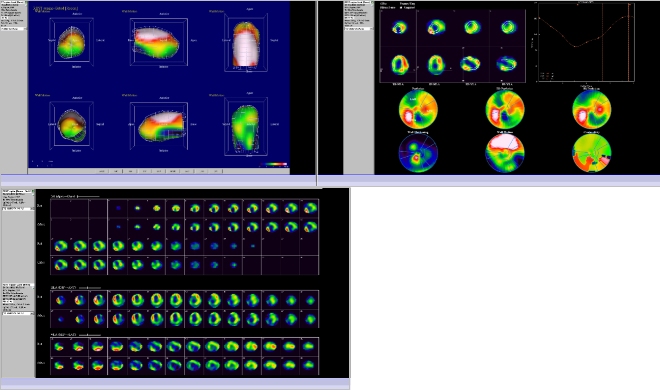Open the upper dropdown in the slice window's side panel
This screenshot has height=390, width=660.
(x=18, y=209)
